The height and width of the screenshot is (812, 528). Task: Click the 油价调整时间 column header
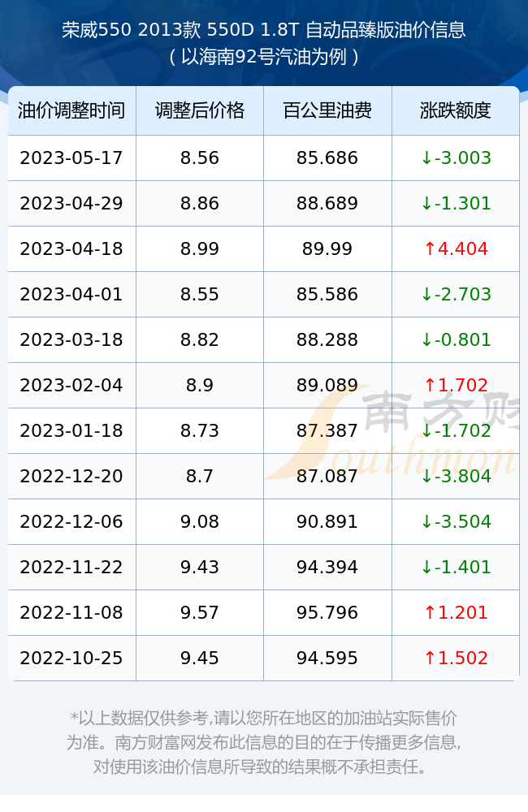(71, 110)
